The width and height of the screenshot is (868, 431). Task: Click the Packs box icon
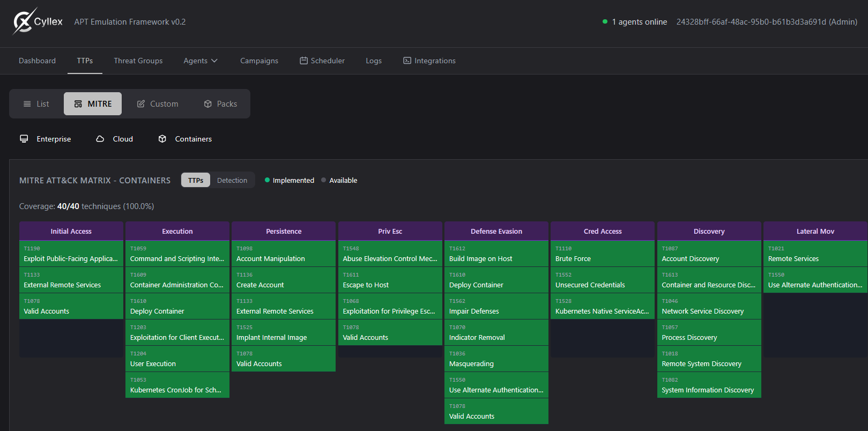click(208, 104)
